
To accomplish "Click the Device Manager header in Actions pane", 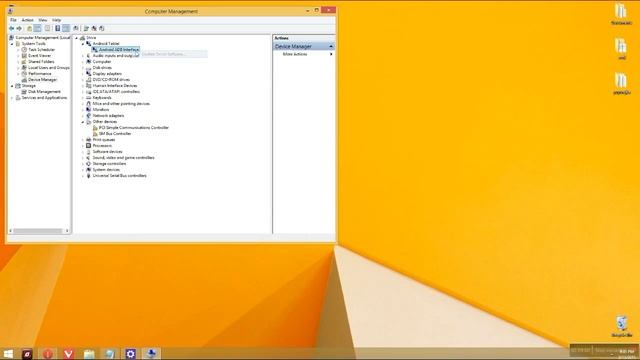I will (304, 47).
